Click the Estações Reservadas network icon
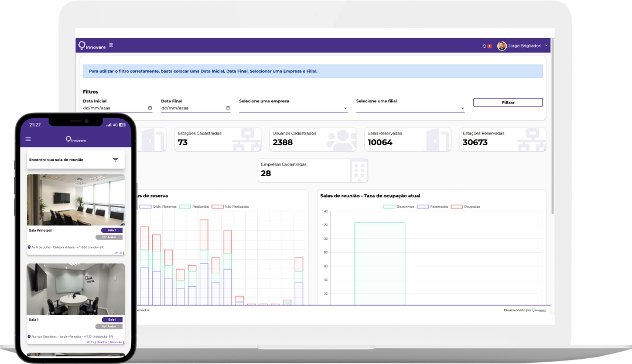 [x=532, y=140]
